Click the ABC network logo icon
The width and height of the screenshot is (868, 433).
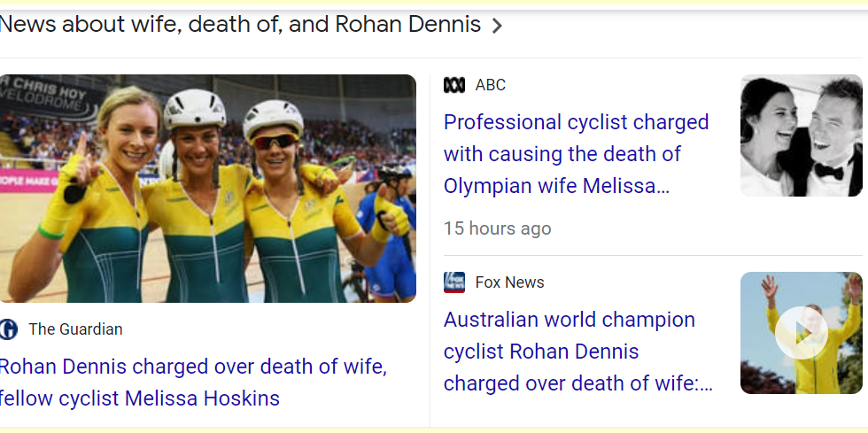tap(454, 85)
